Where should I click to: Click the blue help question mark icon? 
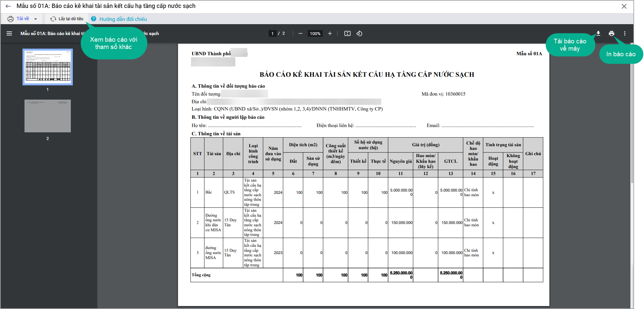coord(94,19)
